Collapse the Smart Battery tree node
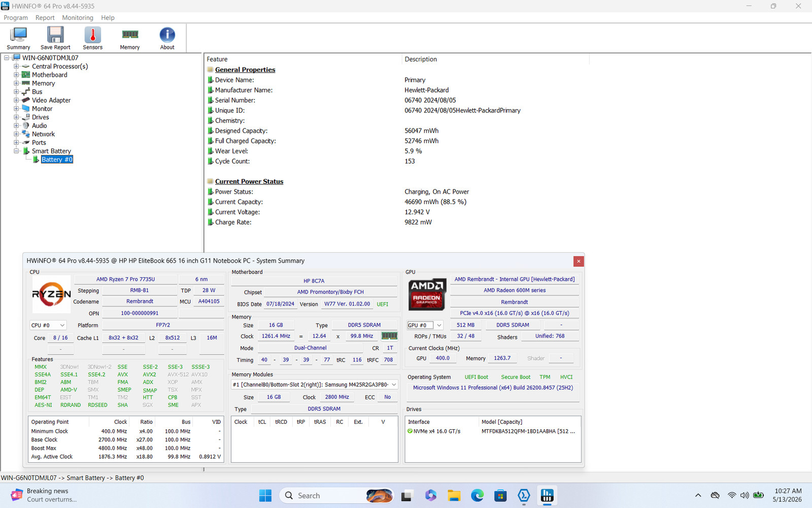The height and width of the screenshot is (508, 812). (16, 151)
